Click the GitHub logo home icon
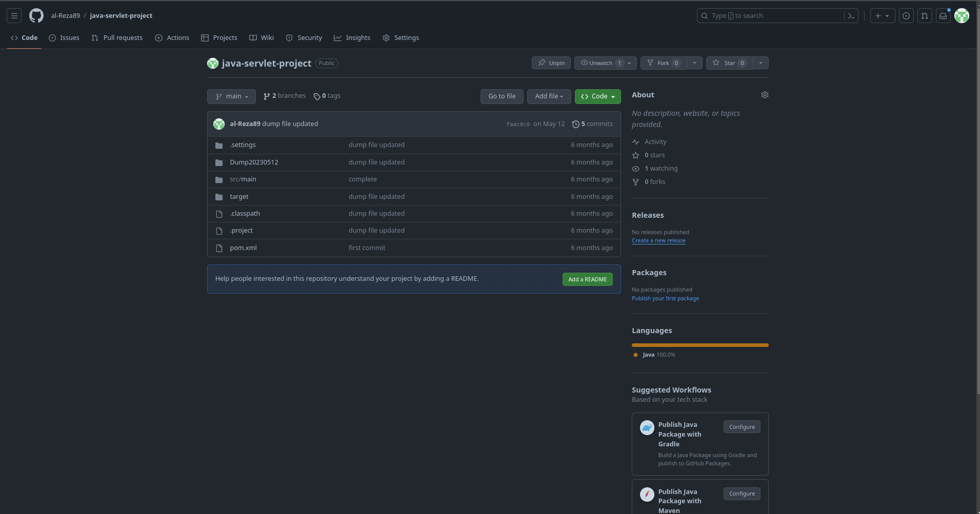 pyautogui.click(x=36, y=16)
